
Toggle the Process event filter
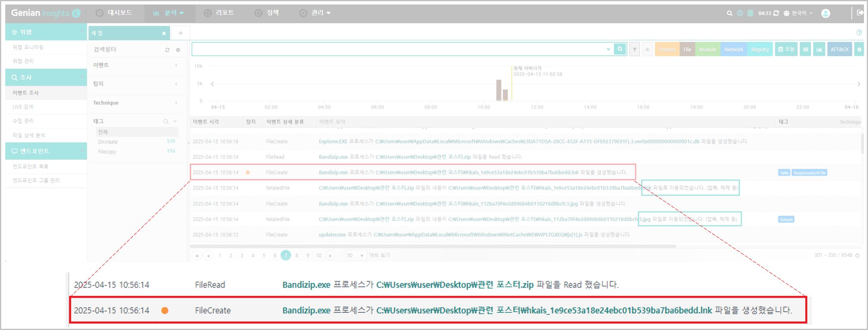[667, 50]
